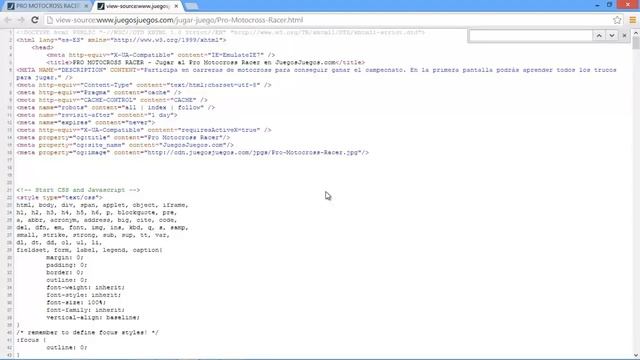Click the 'CACHE-CONTROL' meta line
The height and width of the screenshot is (360, 640).
pos(112,100)
